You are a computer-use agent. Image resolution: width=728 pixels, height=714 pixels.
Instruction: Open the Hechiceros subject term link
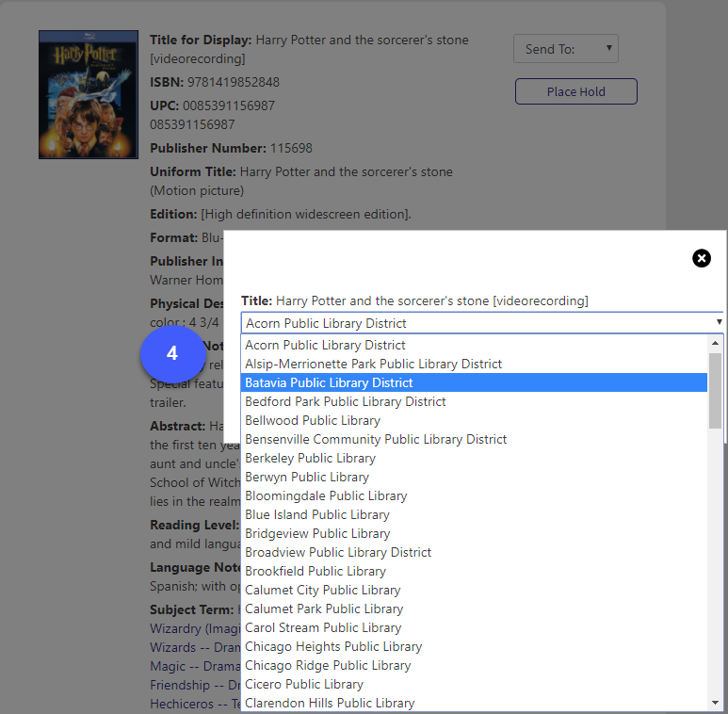[195, 704]
